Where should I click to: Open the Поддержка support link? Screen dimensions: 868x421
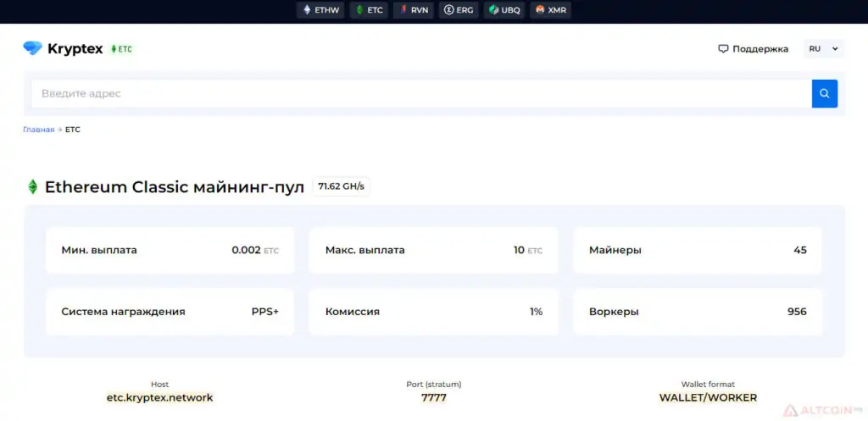(x=754, y=48)
